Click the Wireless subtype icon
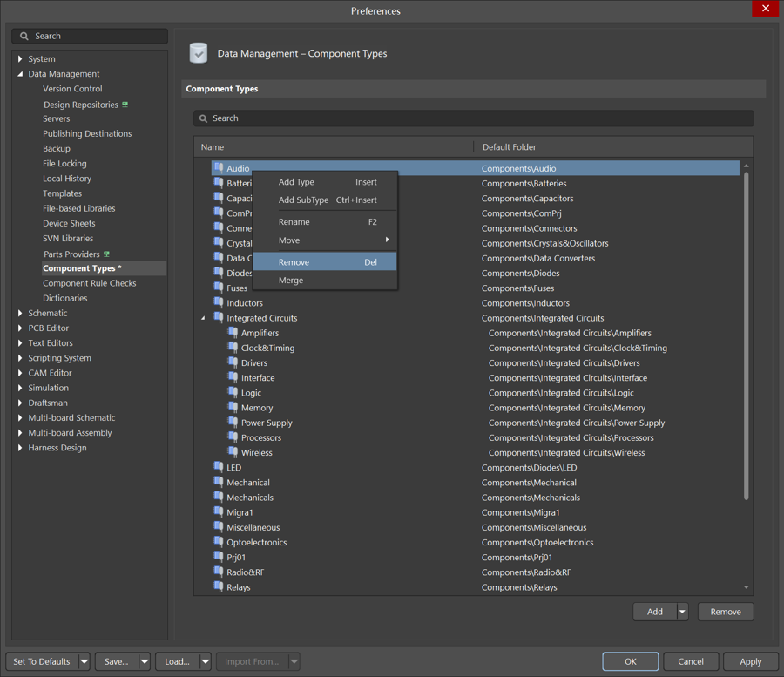 [x=233, y=452]
